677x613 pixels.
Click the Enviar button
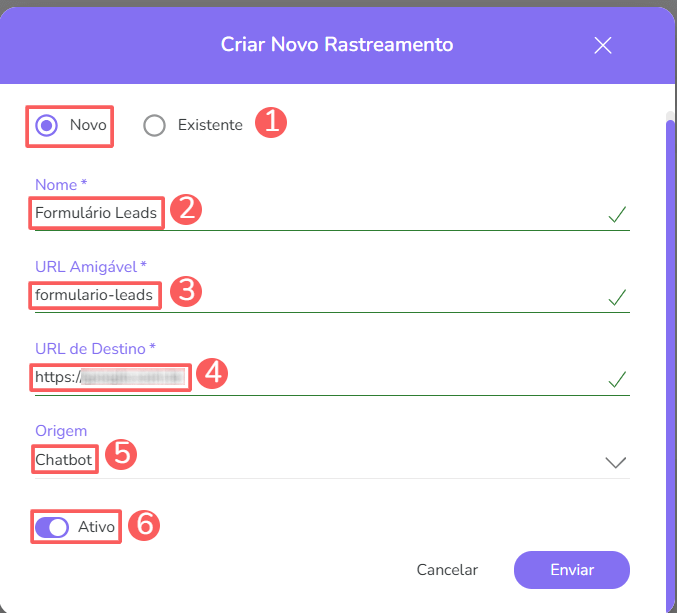[572, 570]
